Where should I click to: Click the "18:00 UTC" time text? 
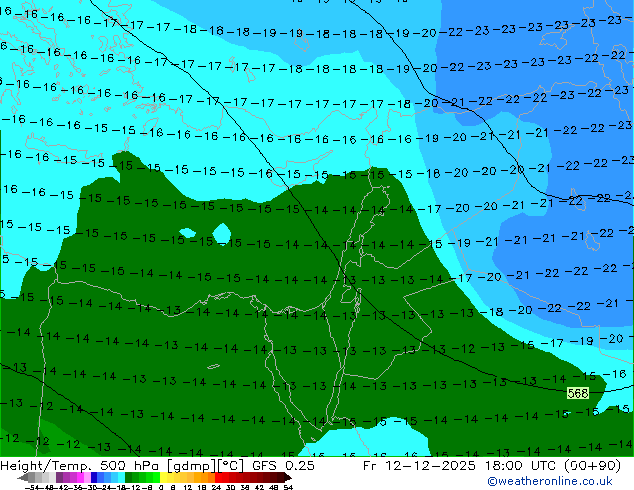pyautogui.click(x=522, y=465)
